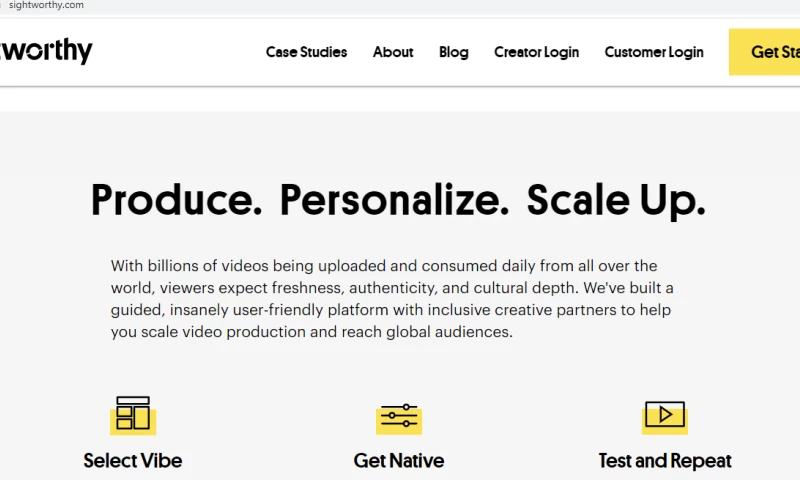Go to the About page
Viewport: 800px width, 480px height.
click(x=393, y=52)
